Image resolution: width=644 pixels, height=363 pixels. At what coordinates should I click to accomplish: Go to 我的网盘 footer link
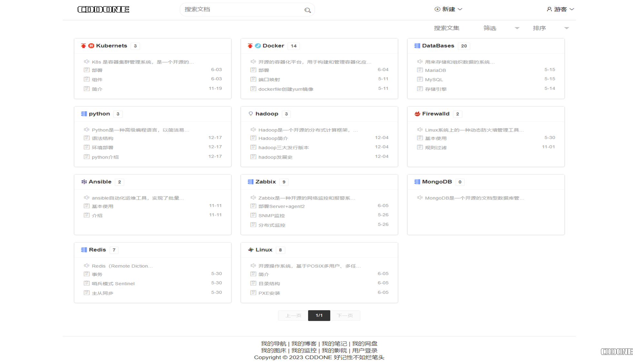click(x=364, y=344)
